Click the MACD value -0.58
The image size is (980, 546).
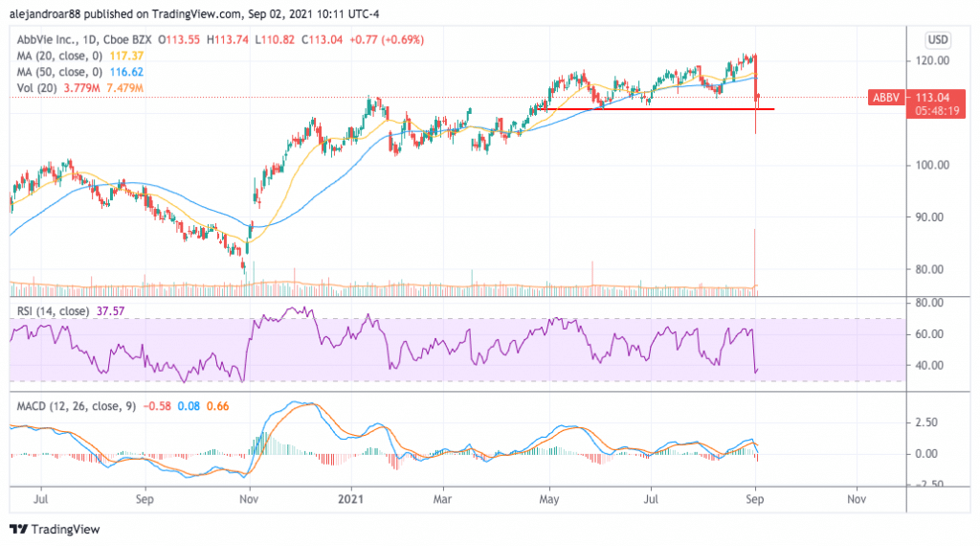(x=157, y=406)
